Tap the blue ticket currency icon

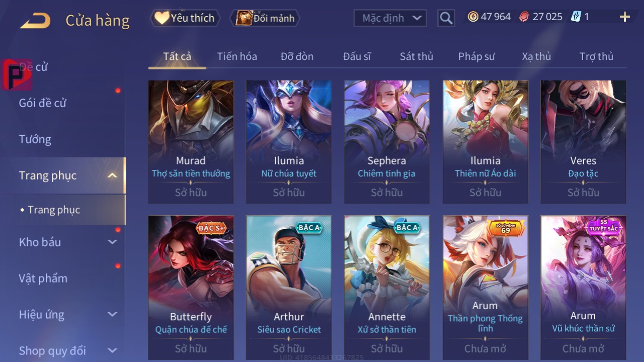click(576, 17)
